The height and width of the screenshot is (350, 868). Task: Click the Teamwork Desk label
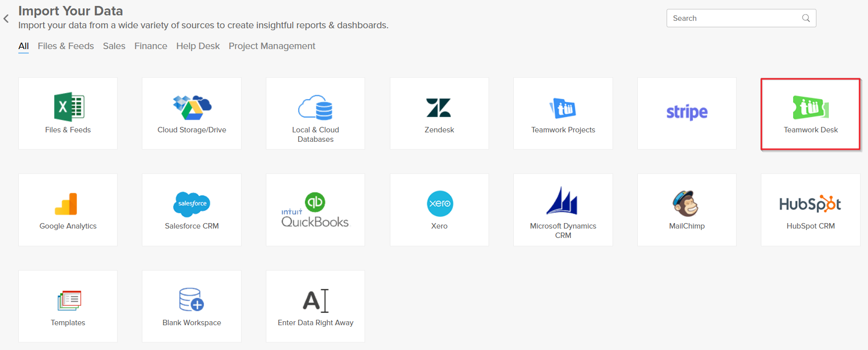coord(810,130)
